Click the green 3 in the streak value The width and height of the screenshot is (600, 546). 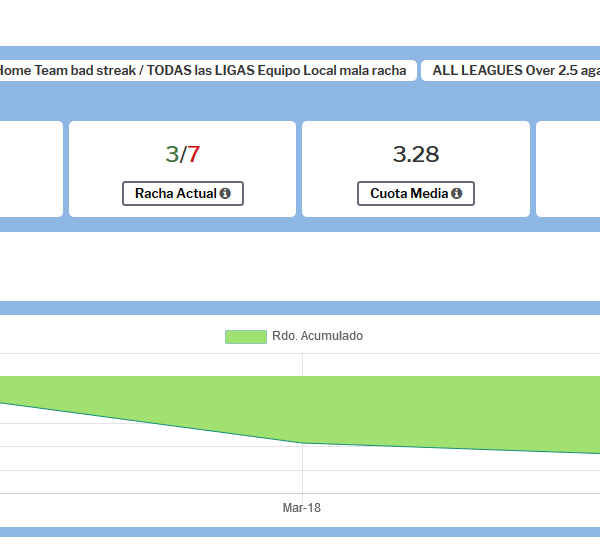(172, 154)
